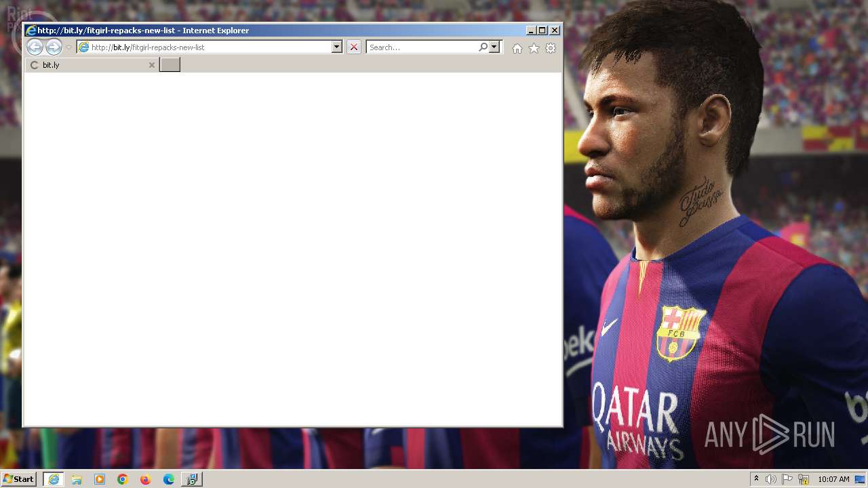This screenshot has height=488, width=868.
Task: Click the magnifying glass search icon
Action: point(483,47)
